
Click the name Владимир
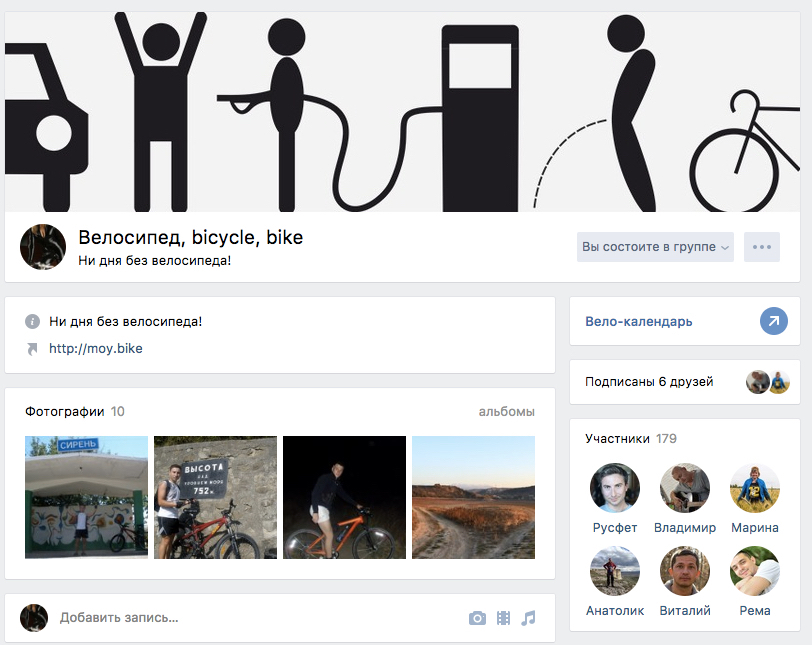pos(685,527)
